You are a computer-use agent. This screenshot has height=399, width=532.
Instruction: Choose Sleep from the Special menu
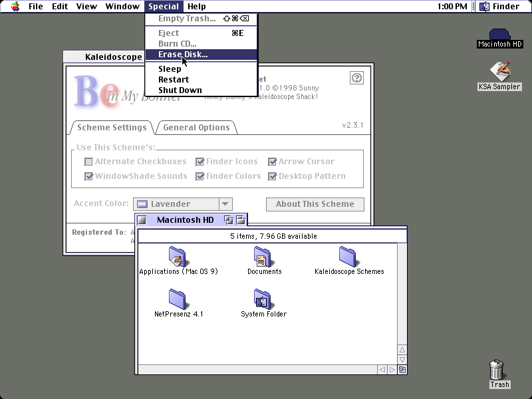point(201,69)
